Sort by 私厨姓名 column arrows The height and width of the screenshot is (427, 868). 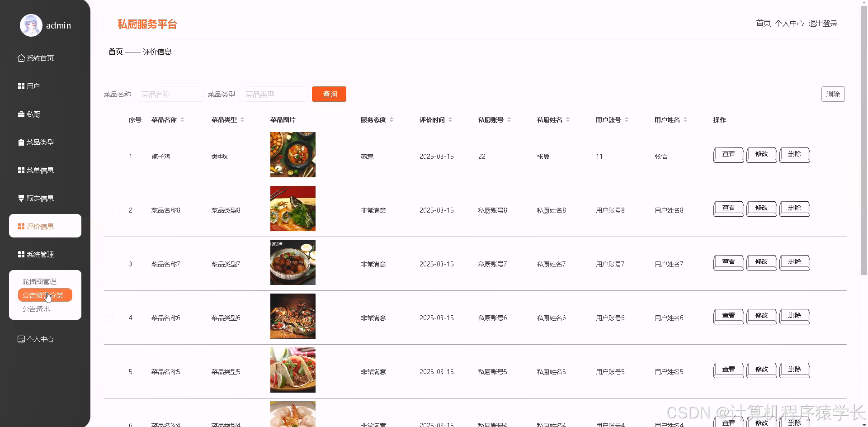568,120
